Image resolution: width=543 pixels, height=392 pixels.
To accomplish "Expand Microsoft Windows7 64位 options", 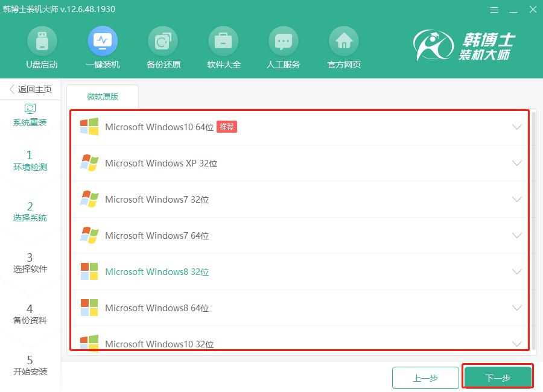I will (516, 236).
